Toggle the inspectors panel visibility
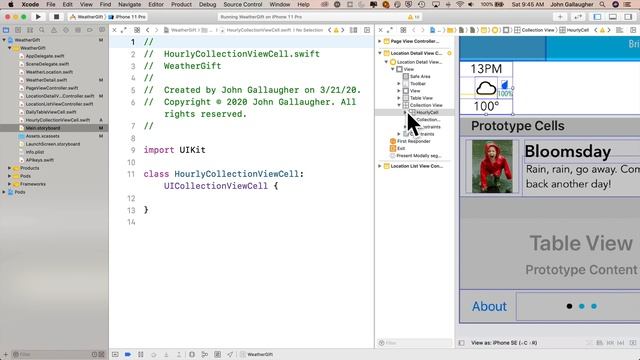Viewport: 640px width, 360px height. point(628,17)
